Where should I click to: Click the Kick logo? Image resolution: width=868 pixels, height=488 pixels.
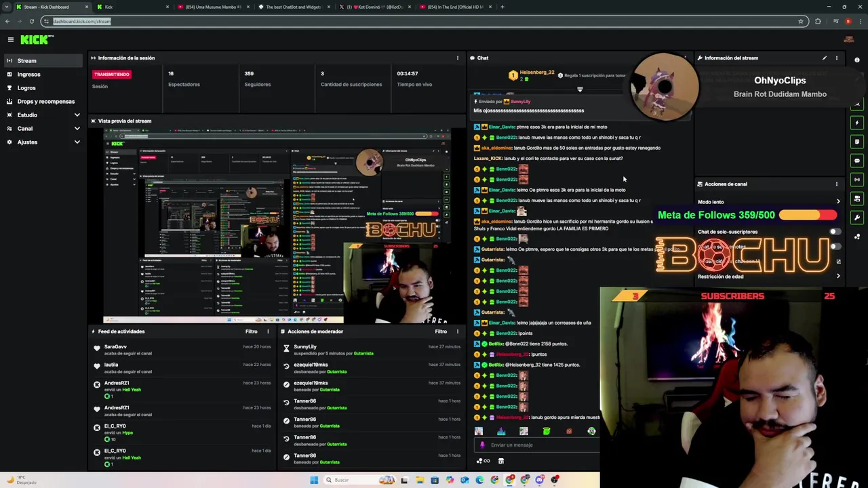34,40
